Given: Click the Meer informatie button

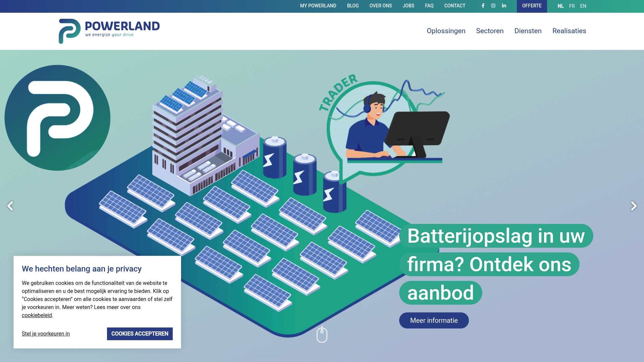Looking at the screenshot, I should pyautogui.click(x=434, y=320).
